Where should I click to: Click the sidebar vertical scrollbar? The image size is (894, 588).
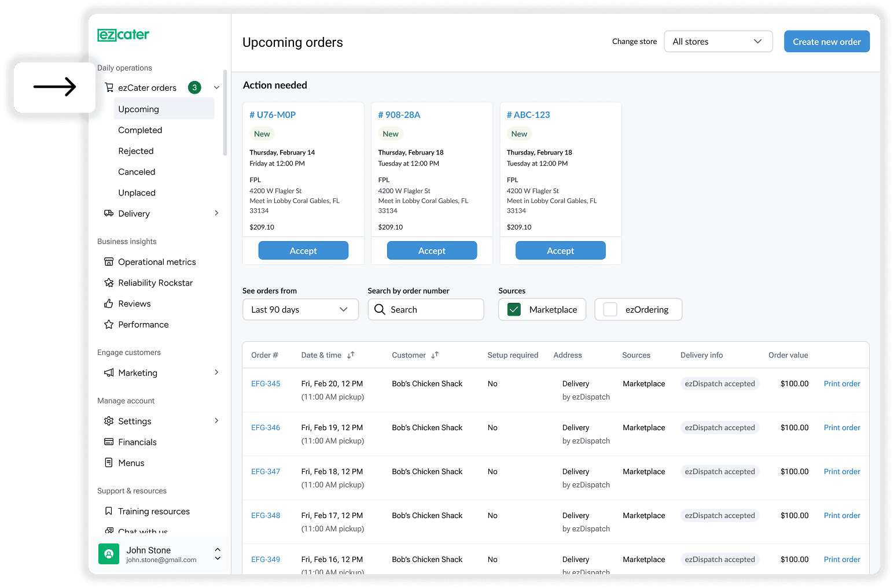[225, 113]
